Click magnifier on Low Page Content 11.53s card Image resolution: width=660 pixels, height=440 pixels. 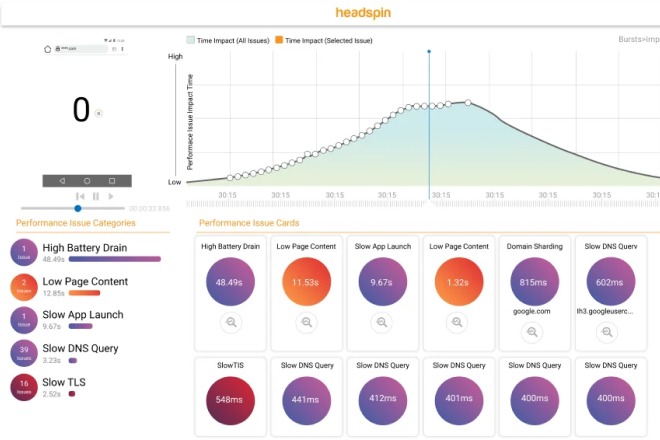tap(306, 322)
